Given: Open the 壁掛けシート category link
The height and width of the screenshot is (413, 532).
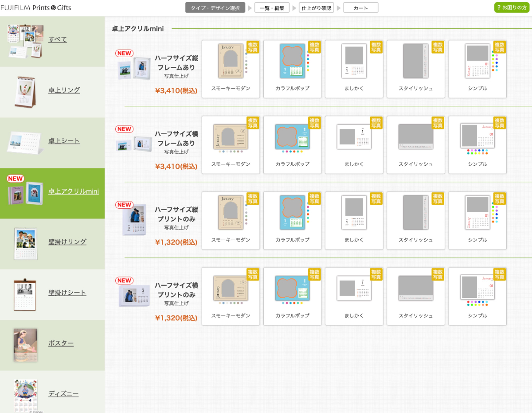Looking at the screenshot, I should tap(67, 292).
